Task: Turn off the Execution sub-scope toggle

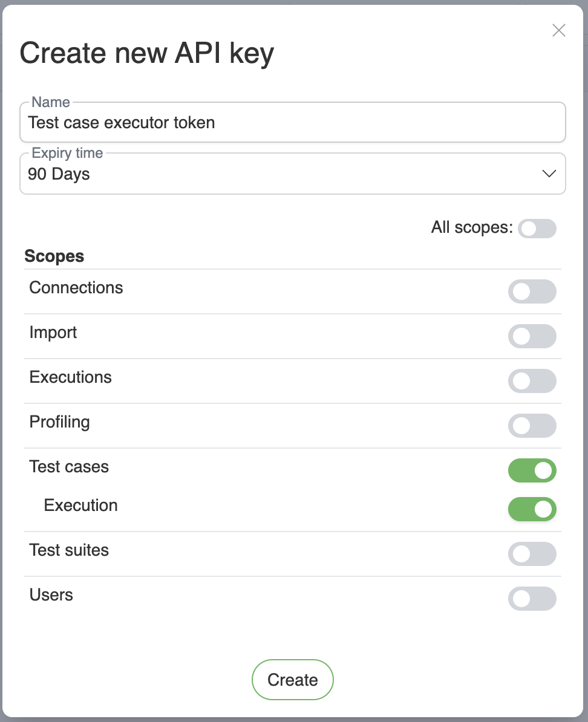Action: click(532, 509)
